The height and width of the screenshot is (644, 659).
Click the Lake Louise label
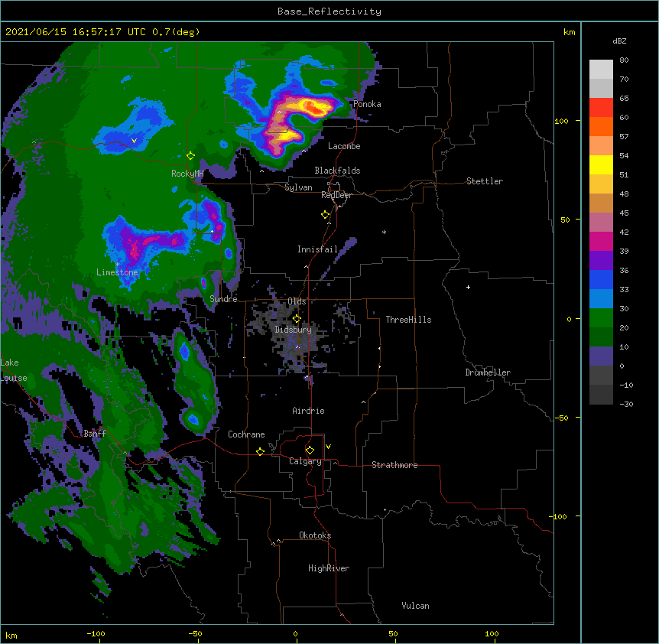(x=14, y=370)
